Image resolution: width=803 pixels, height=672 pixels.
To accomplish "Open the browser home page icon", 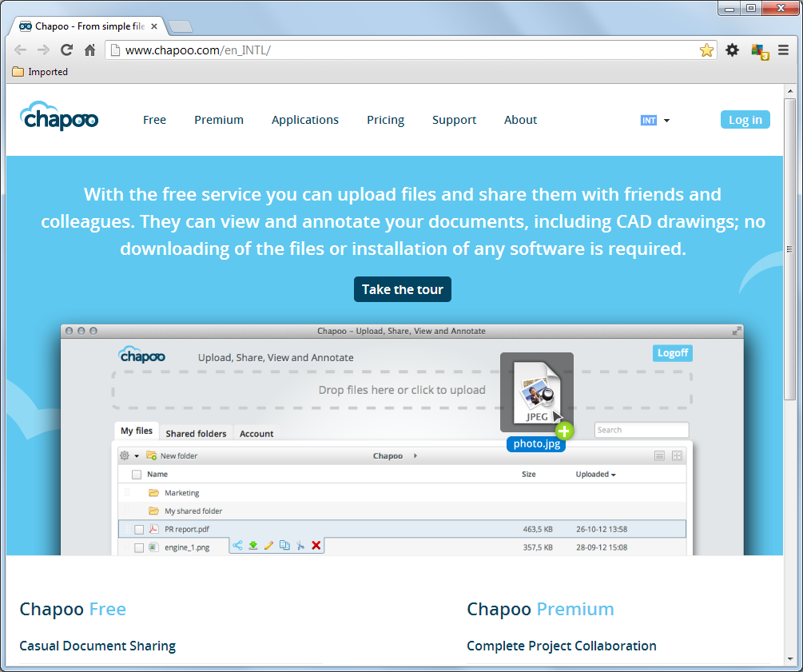I will point(90,50).
